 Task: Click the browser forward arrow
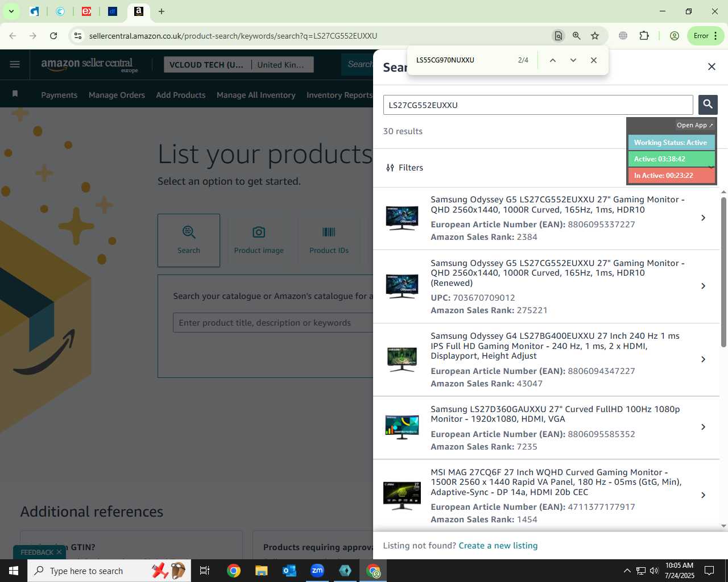click(33, 36)
